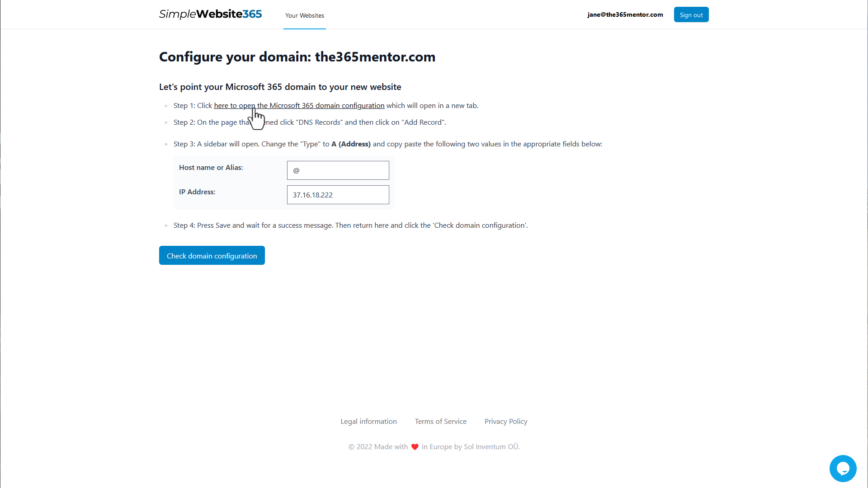Click the Sign out button icon
Image resolution: width=868 pixels, height=488 pixels.
691,14
